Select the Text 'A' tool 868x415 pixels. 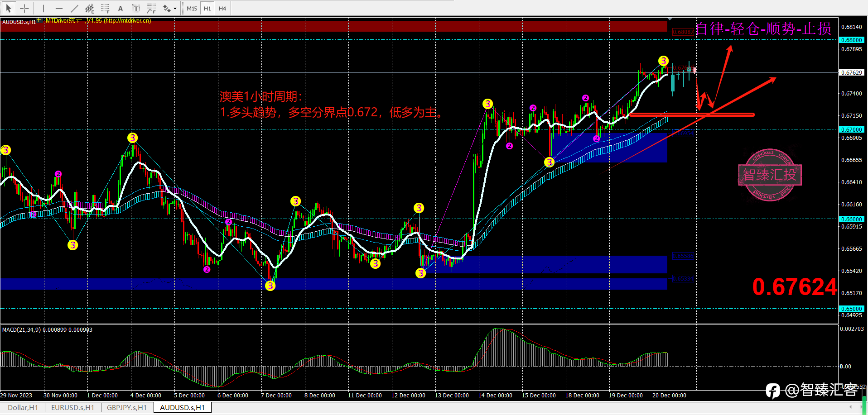[121, 8]
